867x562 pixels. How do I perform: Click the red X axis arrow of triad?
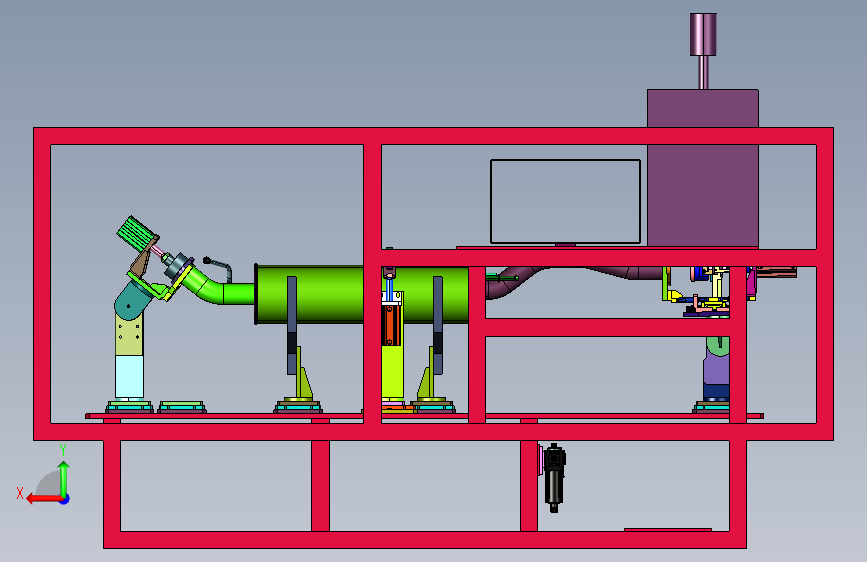44,499
